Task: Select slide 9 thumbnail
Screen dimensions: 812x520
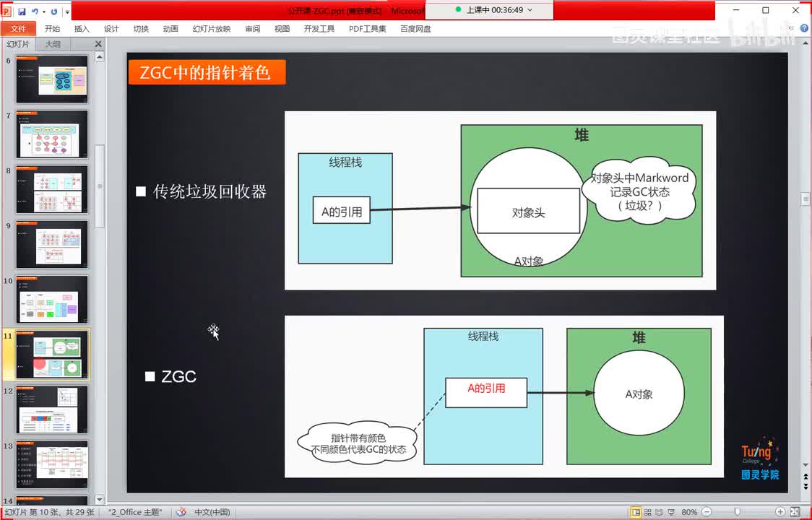Action: pyautogui.click(x=52, y=244)
